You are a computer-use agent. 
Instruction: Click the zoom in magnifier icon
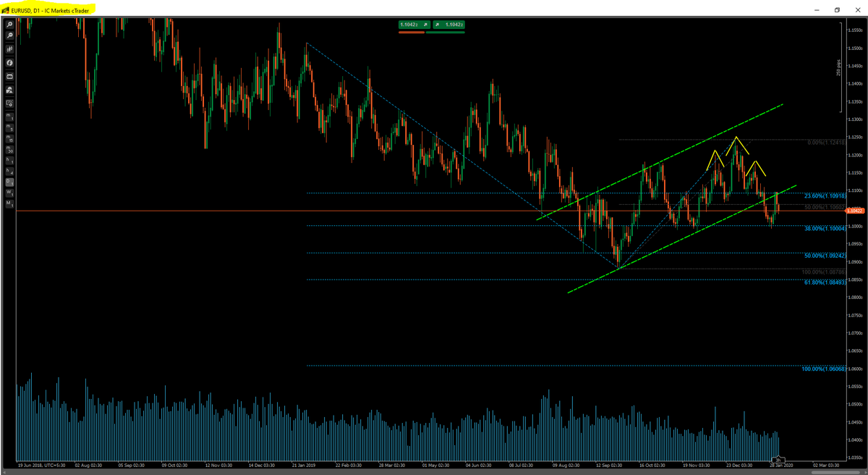tap(9, 25)
